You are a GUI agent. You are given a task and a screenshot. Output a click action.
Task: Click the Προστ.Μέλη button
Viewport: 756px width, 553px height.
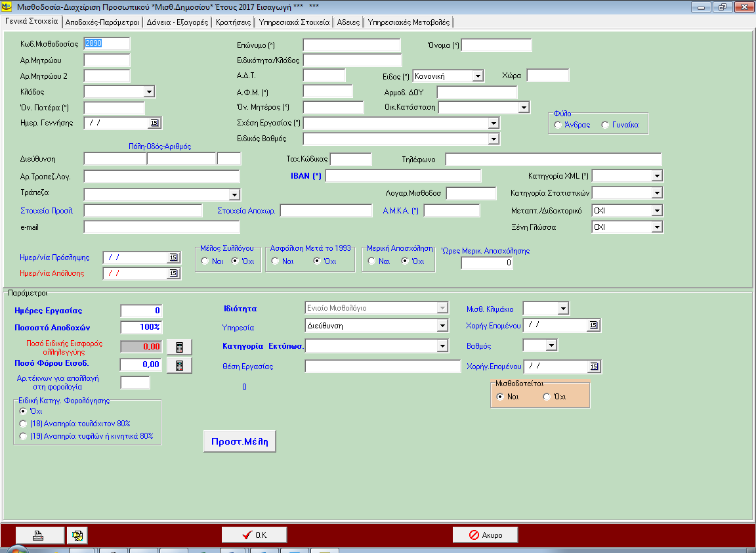tap(240, 441)
